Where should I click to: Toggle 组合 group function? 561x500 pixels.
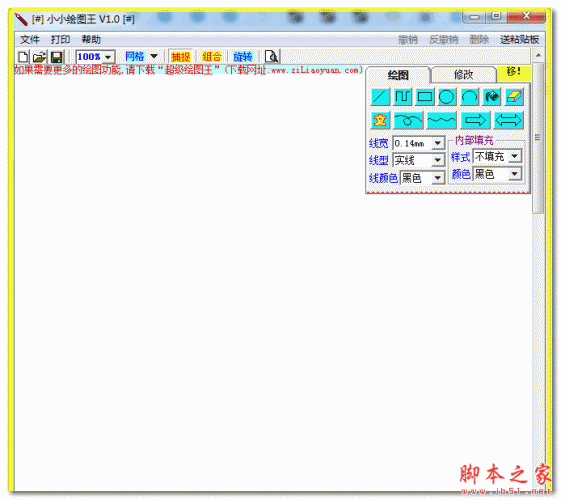[211, 57]
